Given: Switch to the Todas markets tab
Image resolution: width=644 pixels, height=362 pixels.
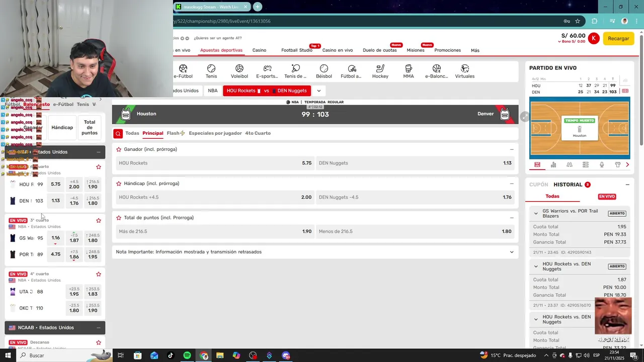Looking at the screenshot, I should [x=132, y=133].
